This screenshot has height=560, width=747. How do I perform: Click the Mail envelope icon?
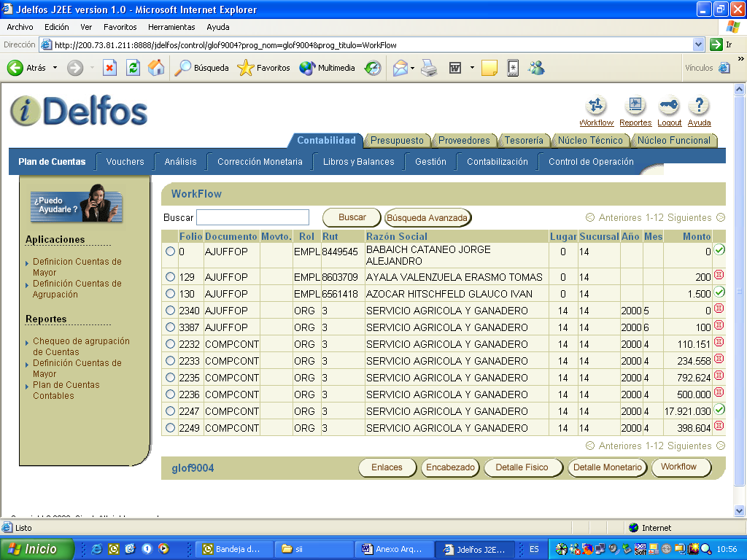pyautogui.click(x=400, y=68)
